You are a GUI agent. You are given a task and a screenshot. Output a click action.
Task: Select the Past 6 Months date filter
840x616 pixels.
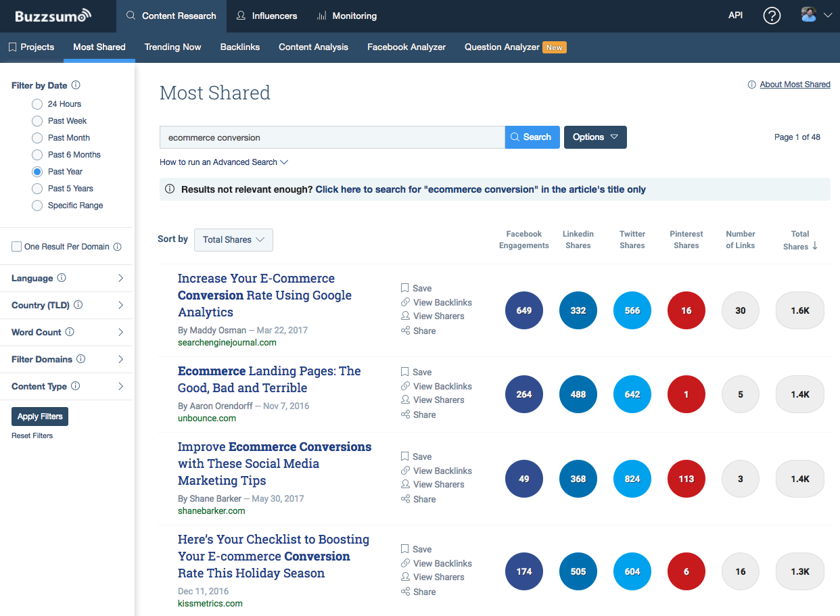tap(37, 155)
